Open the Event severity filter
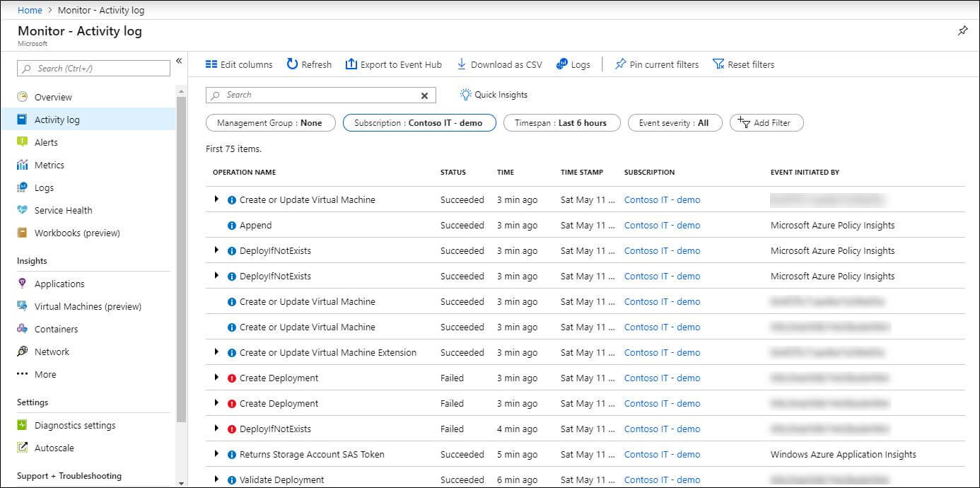This screenshot has height=488, width=980. coord(674,123)
